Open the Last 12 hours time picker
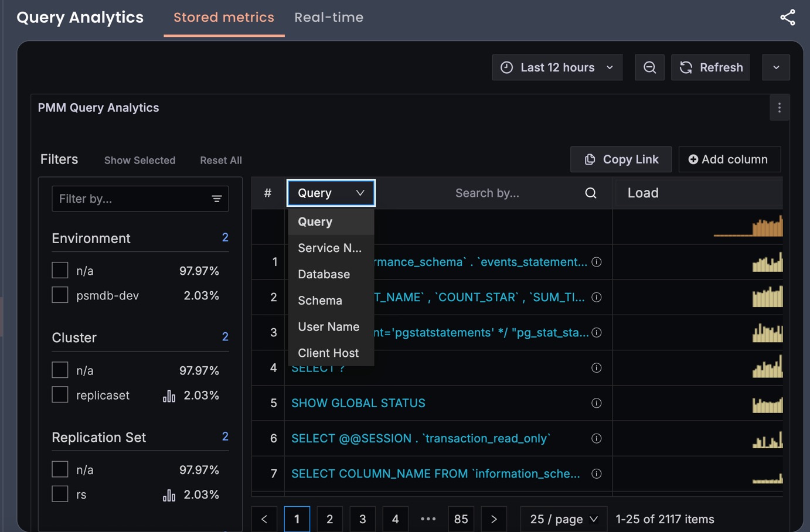 click(557, 67)
